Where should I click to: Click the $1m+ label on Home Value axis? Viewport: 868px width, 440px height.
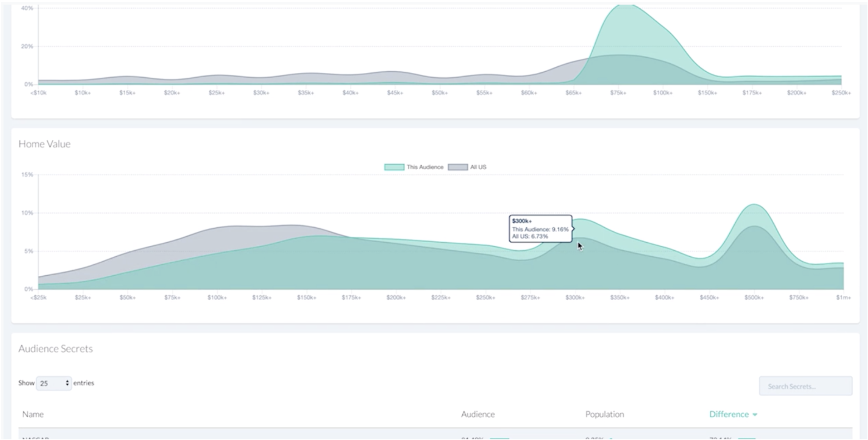click(843, 298)
